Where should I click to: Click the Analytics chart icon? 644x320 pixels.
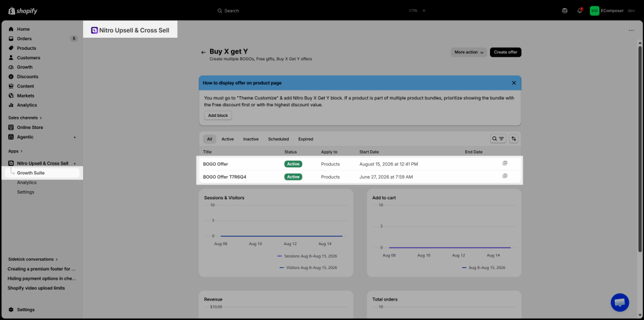pyautogui.click(x=11, y=105)
